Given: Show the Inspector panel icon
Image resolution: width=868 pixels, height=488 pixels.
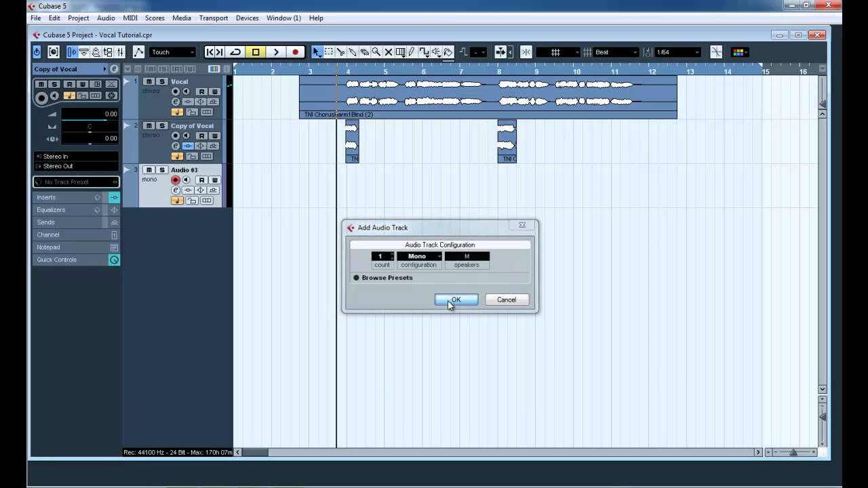Looking at the screenshot, I should click(72, 52).
